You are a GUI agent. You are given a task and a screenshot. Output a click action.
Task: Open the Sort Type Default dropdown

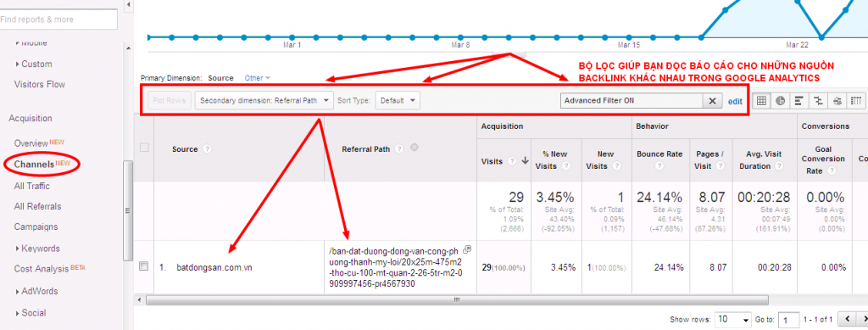coord(398,101)
